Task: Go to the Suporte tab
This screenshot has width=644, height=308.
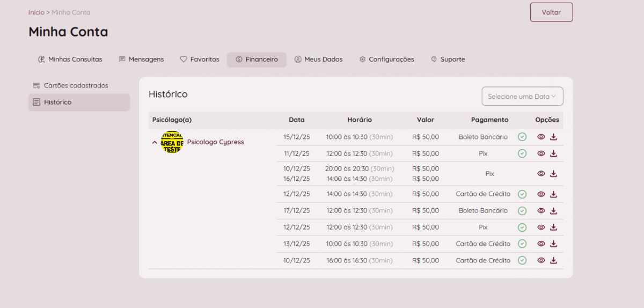Action: pyautogui.click(x=448, y=60)
